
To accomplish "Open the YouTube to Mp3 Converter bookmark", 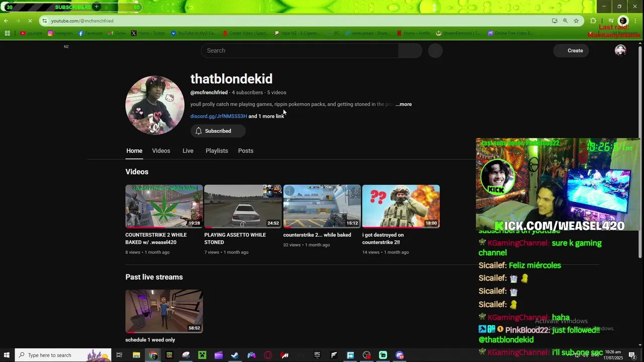I will point(194,33).
